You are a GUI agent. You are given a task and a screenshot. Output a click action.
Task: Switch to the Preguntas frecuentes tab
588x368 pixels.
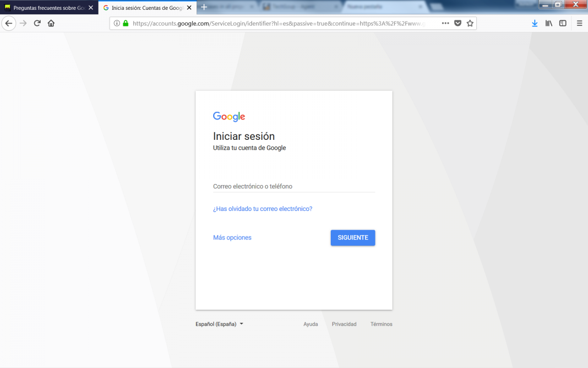point(49,8)
